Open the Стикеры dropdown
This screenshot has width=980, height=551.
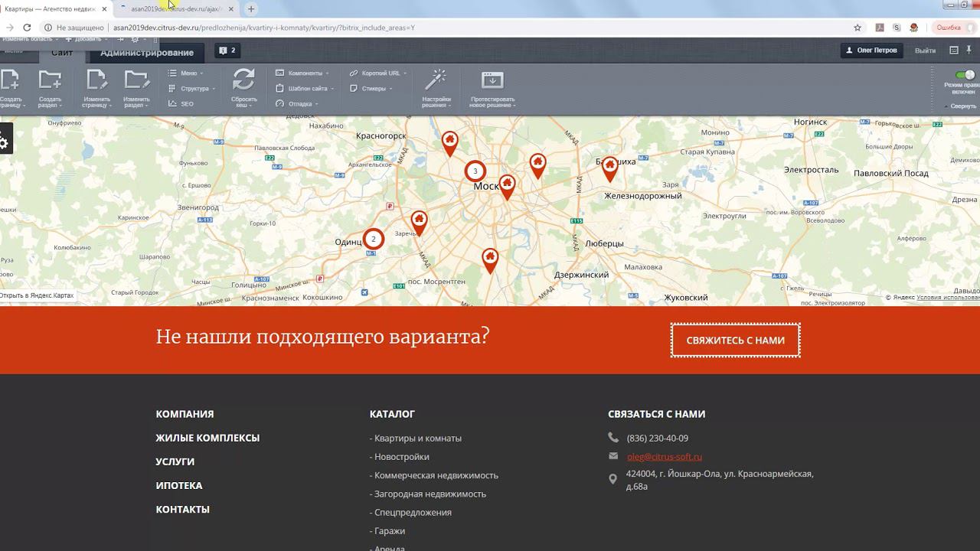371,88
